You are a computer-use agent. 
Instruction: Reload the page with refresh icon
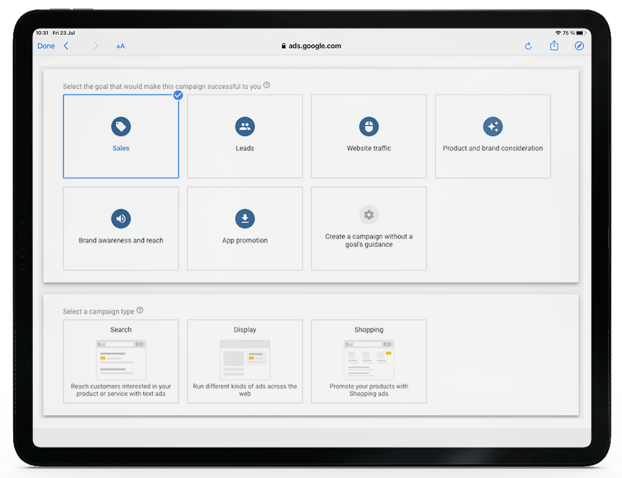[x=528, y=46]
